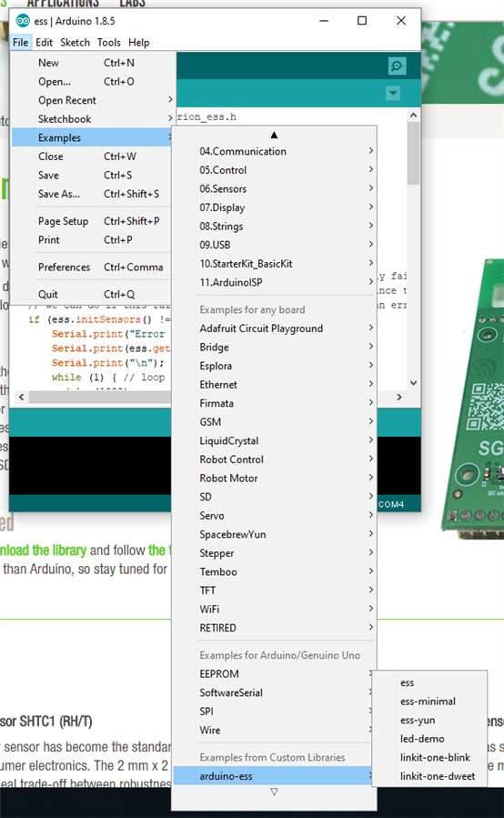Open Ethernet library examples
The image size is (504, 818).
274,385
